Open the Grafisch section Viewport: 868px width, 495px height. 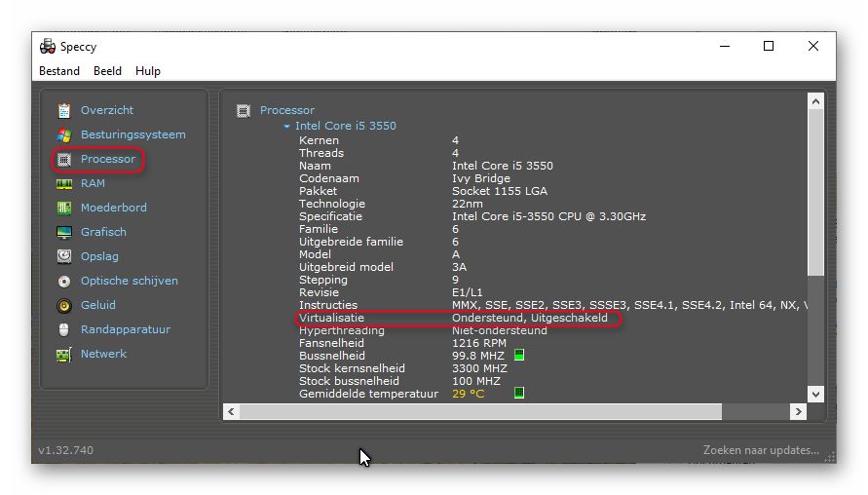click(103, 232)
